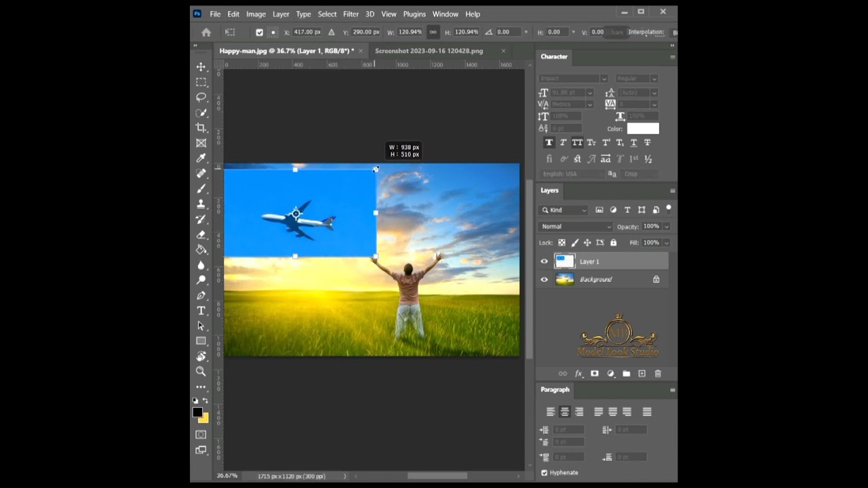Select the Eraser tool
The image size is (868, 488).
coord(201,235)
